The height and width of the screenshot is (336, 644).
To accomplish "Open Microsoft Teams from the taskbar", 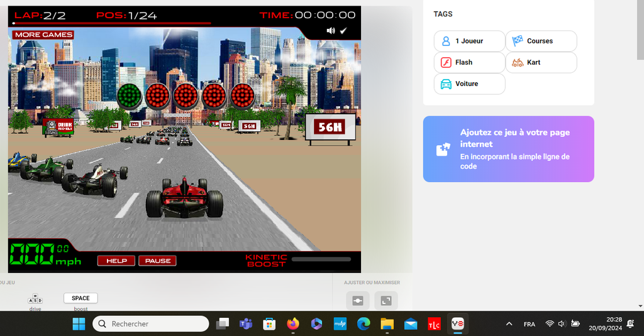I will click(x=246, y=323).
